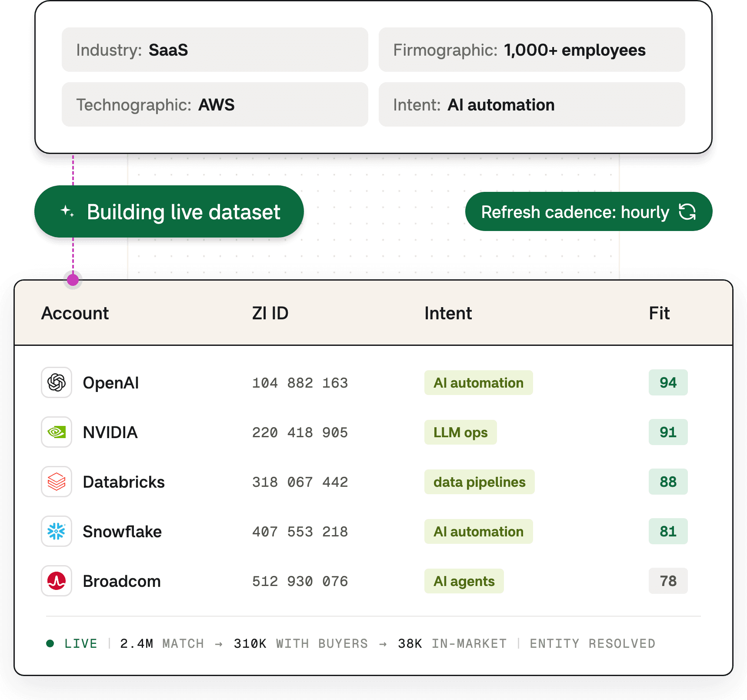The image size is (747, 700).
Task: Click the Snowflake logo icon
Action: coord(57,531)
